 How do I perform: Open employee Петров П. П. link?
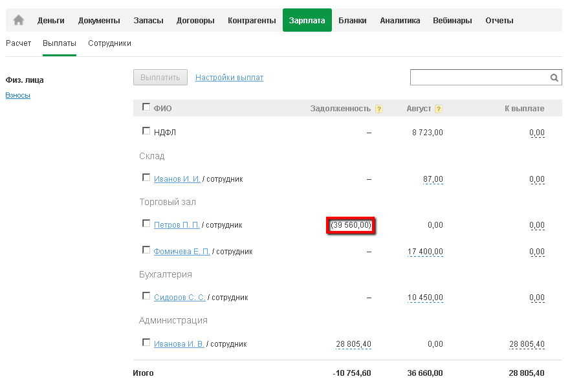tap(177, 225)
